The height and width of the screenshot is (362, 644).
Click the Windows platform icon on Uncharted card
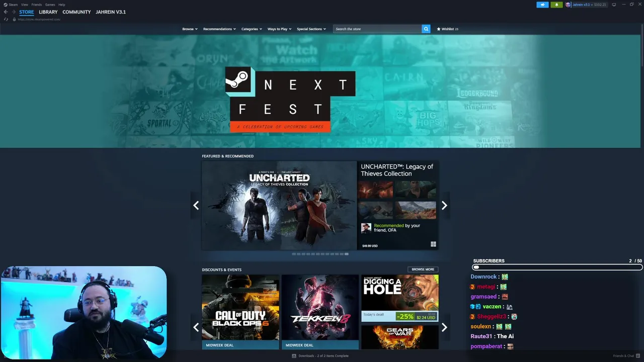click(433, 244)
